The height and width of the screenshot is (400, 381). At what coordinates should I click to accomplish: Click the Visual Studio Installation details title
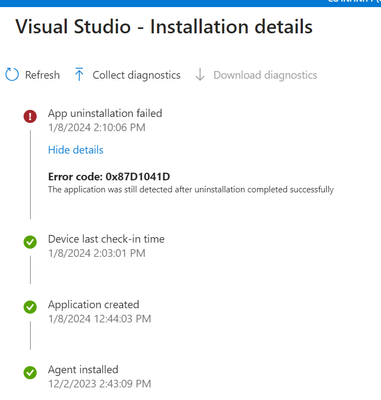(164, 27)
